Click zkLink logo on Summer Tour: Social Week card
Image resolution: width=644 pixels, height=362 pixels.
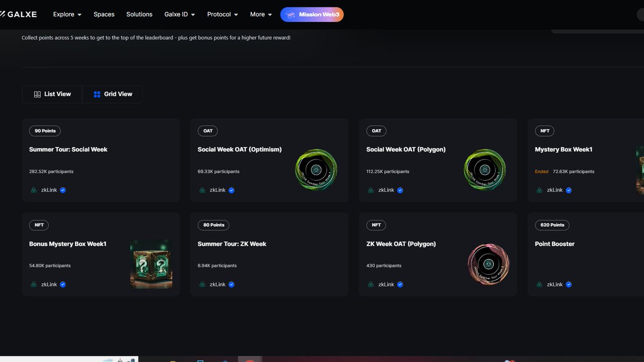click(34, 190)
